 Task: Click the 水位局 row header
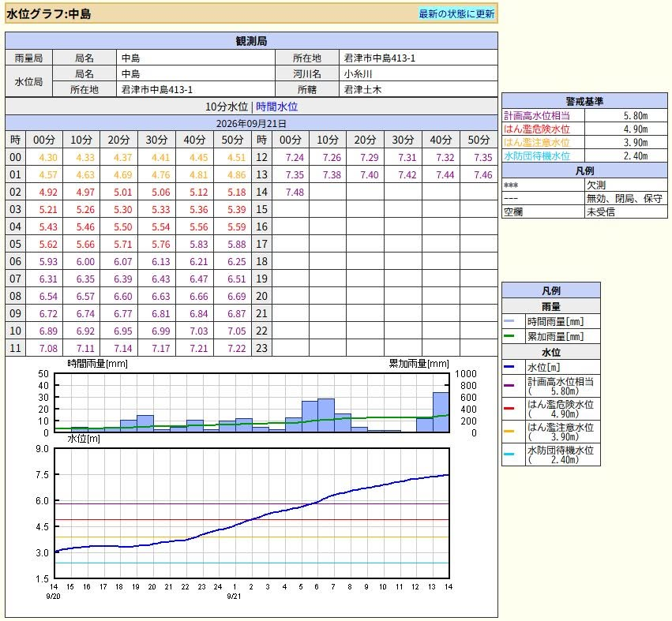[x=28, y=81]
